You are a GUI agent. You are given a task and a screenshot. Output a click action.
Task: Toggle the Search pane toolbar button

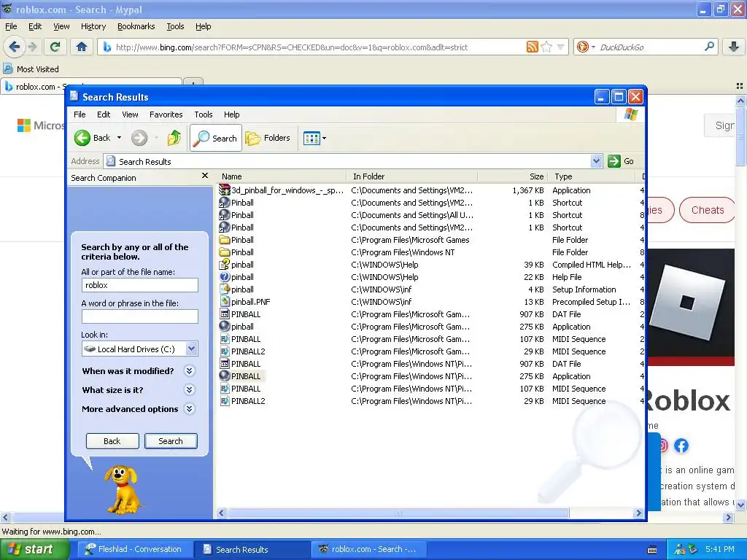click(216, 138)
